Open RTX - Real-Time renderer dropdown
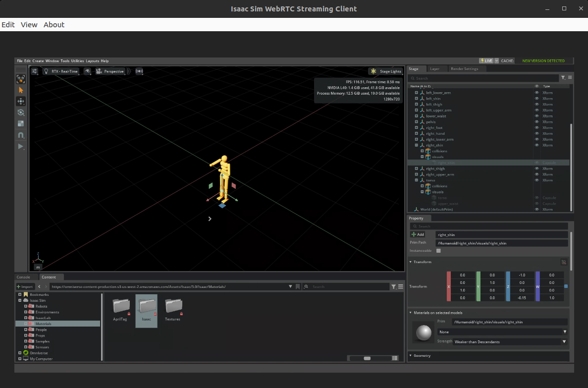This screenshot has width=588, height=388. pos(61,71)
